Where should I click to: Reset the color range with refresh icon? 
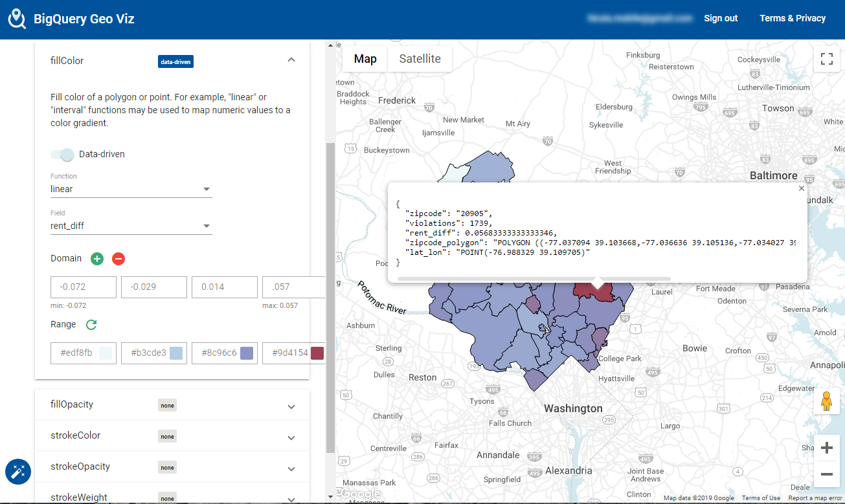pos(91,325)
